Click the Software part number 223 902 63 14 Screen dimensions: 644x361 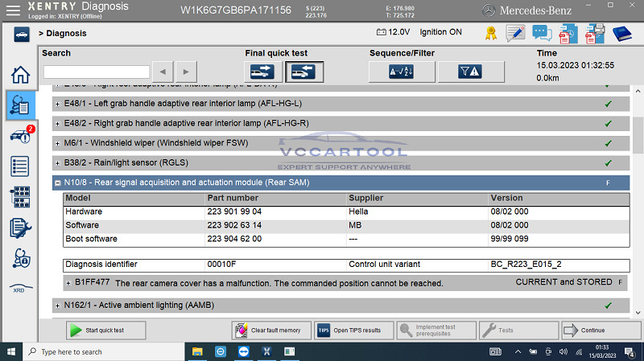pyautogui.click(x=234, y=225)
